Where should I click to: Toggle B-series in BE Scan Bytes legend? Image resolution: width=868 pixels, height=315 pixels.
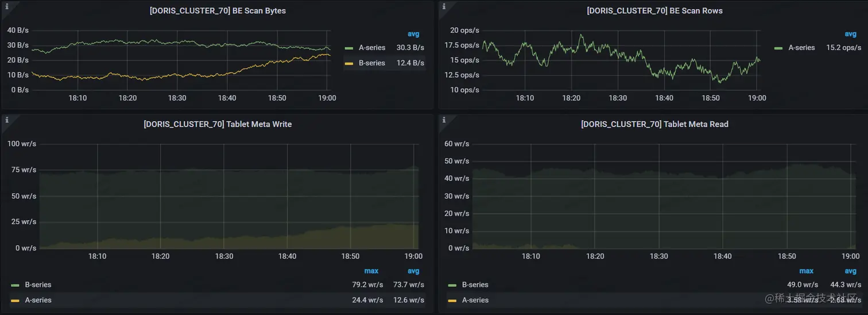pos(372,63)
